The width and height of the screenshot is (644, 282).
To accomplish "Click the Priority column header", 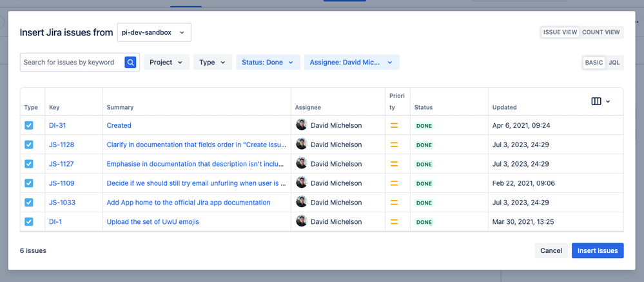I will (x=397, y=101).
